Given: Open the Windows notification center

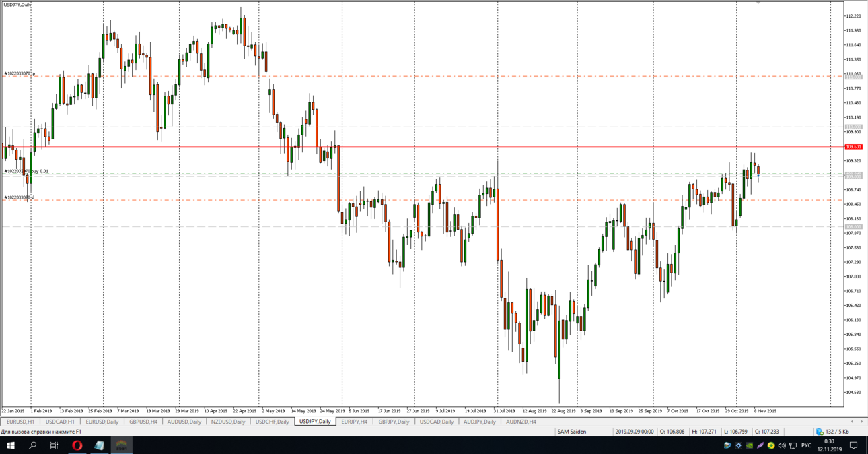Looking at the screenshot, I should (x=854, y=445).
